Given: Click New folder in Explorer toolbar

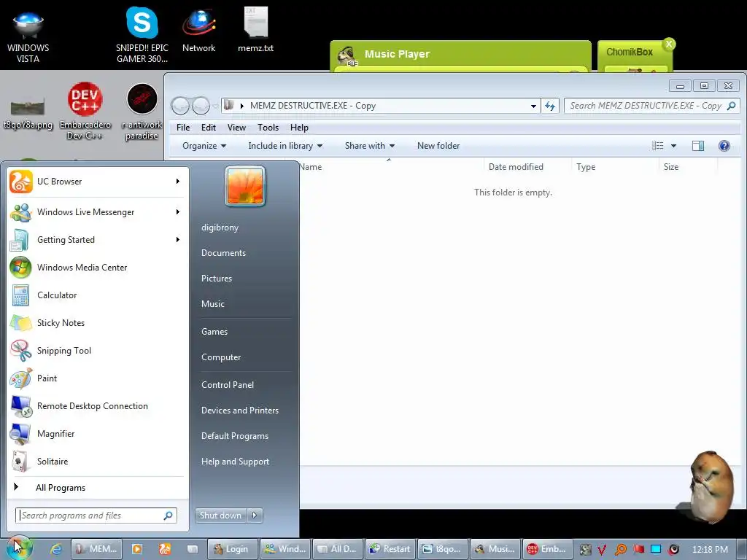Looking at the screenshot, I should [438, 146].
